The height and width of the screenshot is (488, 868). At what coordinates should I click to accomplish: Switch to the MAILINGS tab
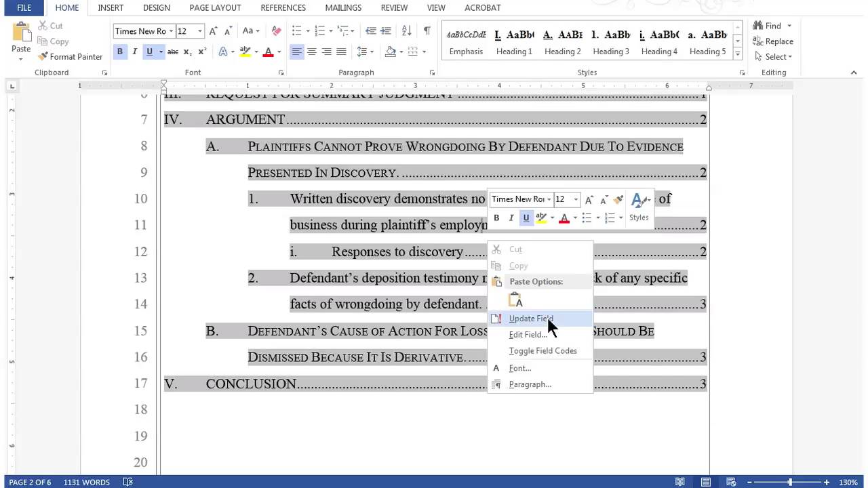tap(343, 8)
